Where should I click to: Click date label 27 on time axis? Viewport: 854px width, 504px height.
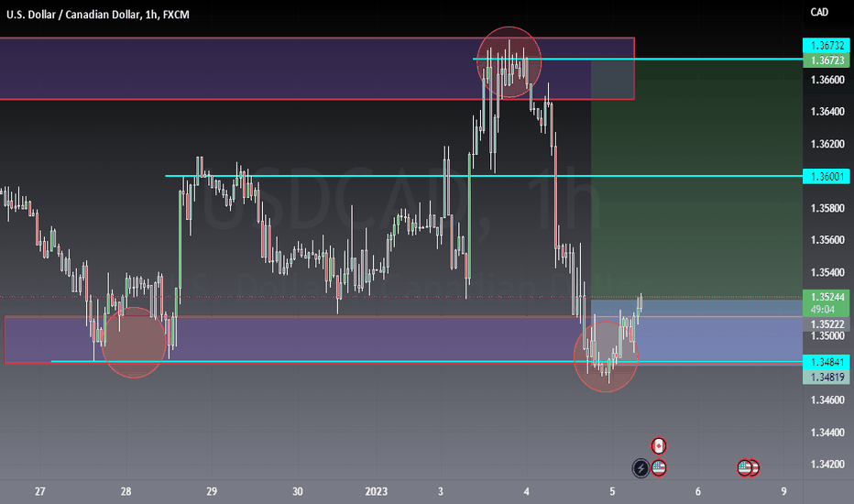click(39, 491)
